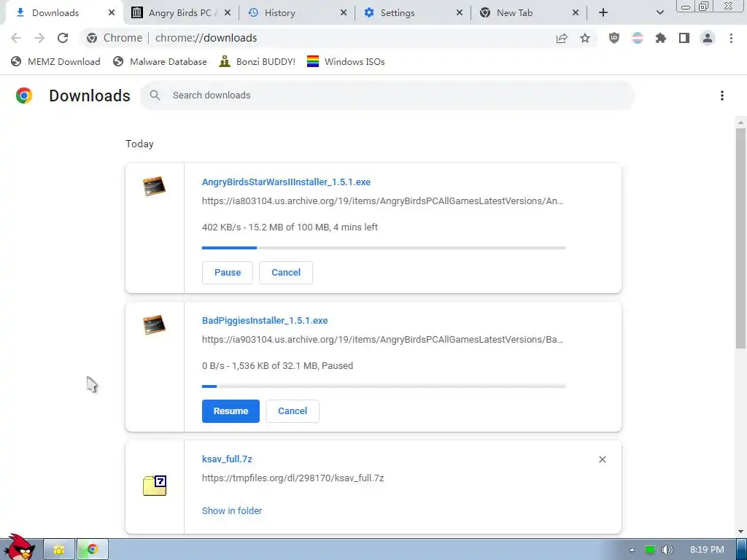Open Downloads page more actions menu

click(x=722, y=96)
